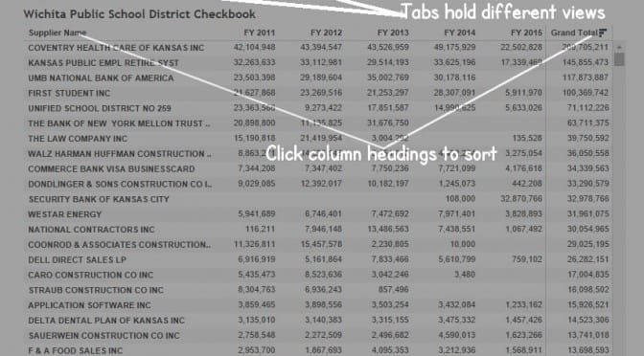Select DONDLINGER & SONS CONSTRUCTION supplier
Screen dimensions: 644x356
[120, 184]
